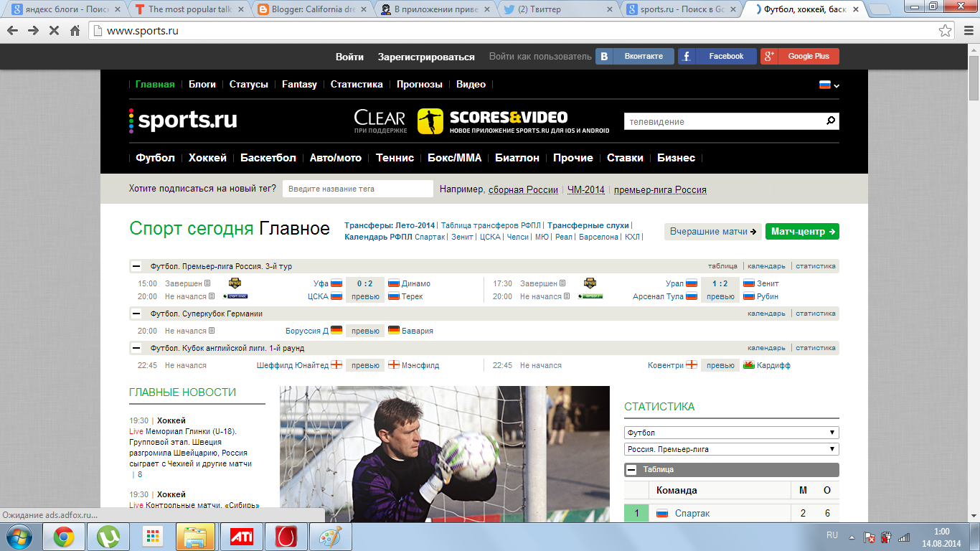Open Paint from the taskbar
Image resolution: width=980 pixels, height=551 pixels.
coord(330,537)
